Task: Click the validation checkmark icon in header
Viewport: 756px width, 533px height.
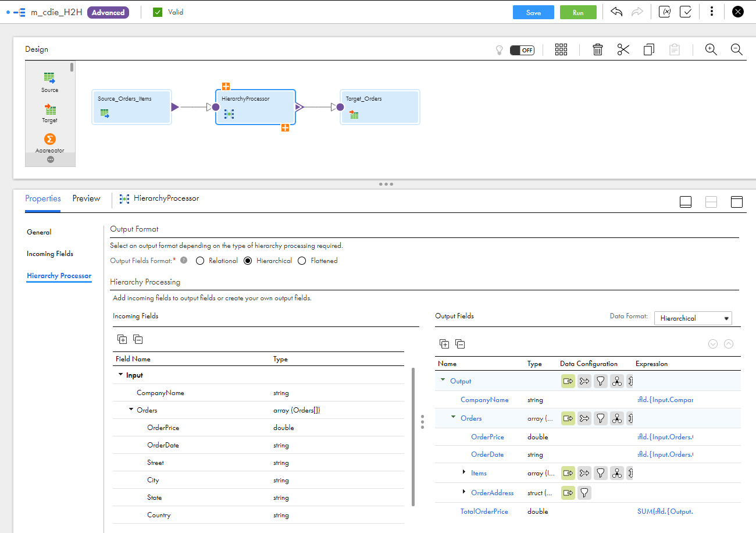Action: click(686, 12)
